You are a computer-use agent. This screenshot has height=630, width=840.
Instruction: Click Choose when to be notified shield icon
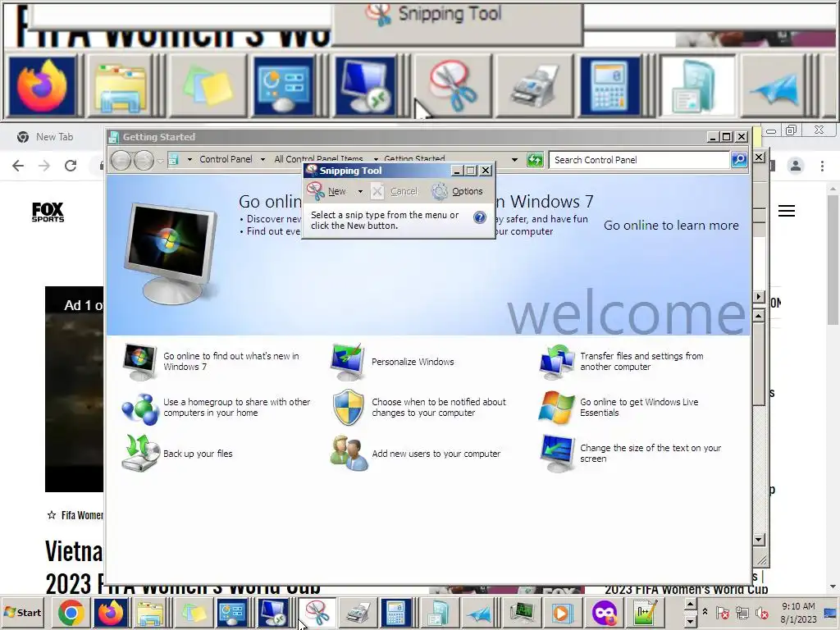[x=348, y=408]
